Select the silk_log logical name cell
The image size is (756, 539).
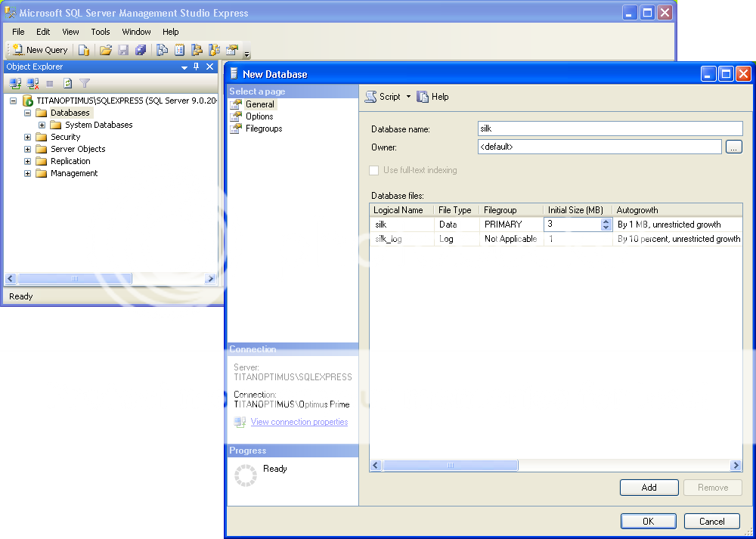pyautogui.click(x=402, y=239)
